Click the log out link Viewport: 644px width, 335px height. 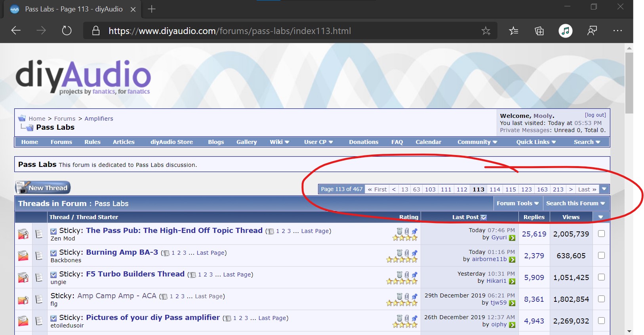[x=595, y=115]
